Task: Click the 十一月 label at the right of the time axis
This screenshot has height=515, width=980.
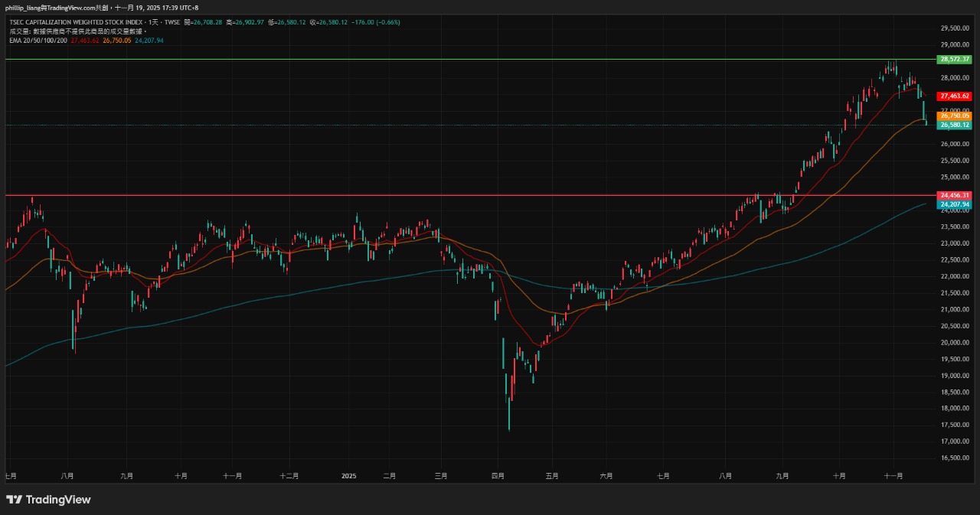Action: pyautogui.click(x=893, y=475)
